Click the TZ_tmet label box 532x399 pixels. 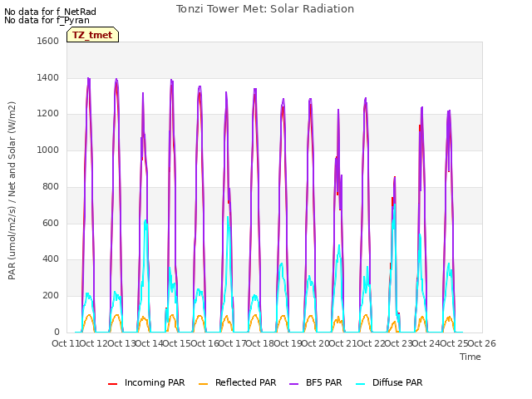92,35
